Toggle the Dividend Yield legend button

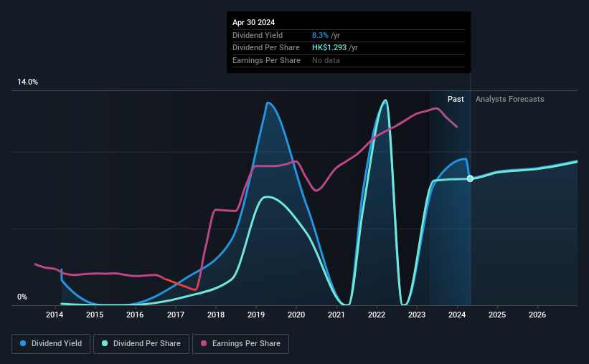point(51,344)
